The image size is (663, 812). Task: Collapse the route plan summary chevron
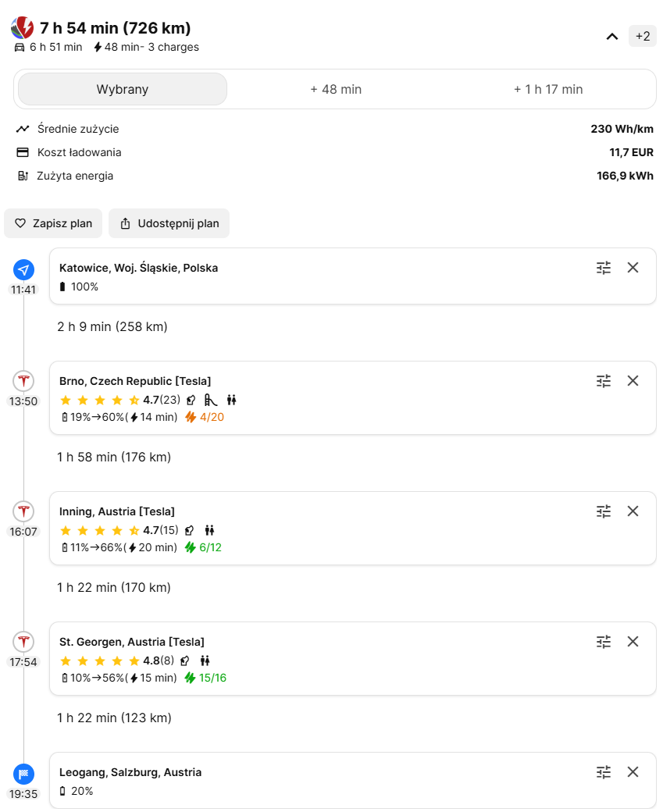[x=612, y=37]
